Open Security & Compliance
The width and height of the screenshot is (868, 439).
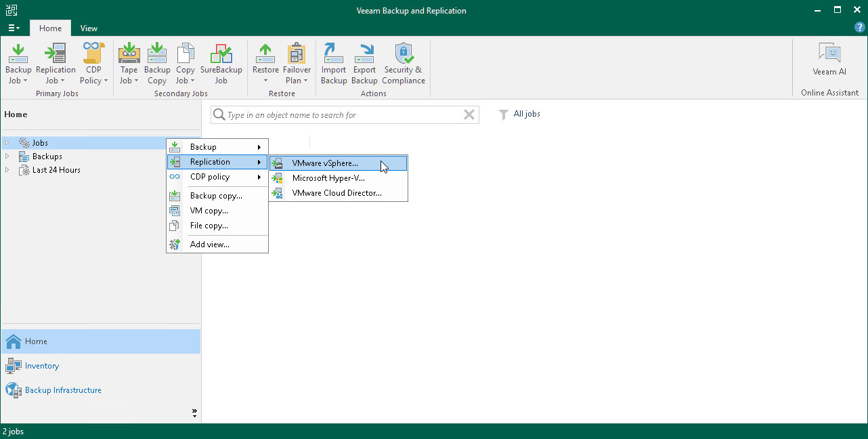click(404, 64)
